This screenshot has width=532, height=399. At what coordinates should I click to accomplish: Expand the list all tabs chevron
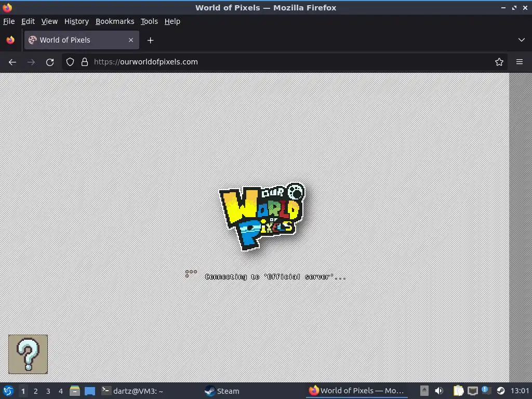click(521, 40)
